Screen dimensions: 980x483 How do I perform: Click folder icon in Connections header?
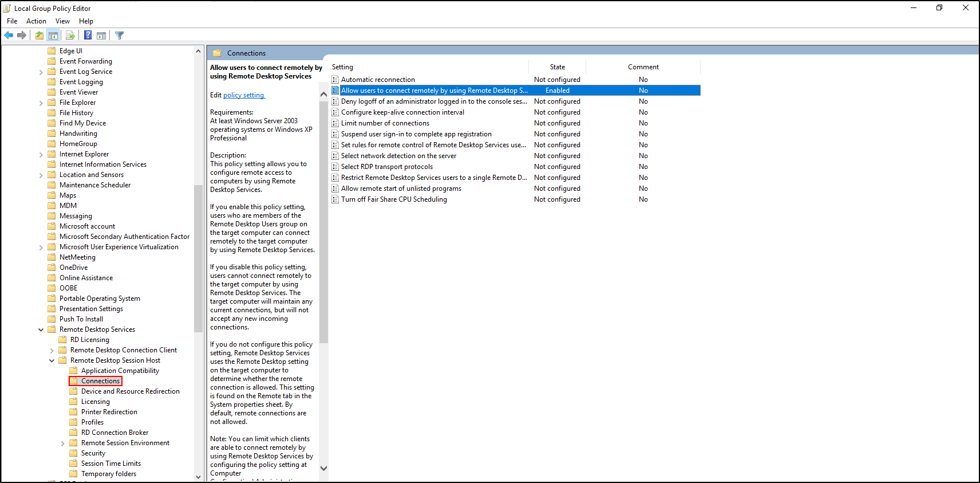217,53
